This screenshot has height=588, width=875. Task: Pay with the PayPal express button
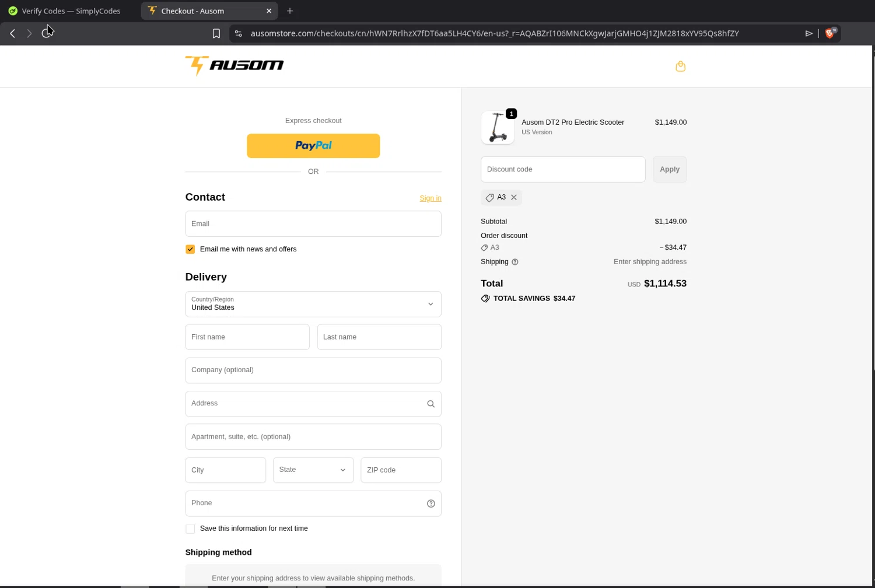tap(313, 146)
